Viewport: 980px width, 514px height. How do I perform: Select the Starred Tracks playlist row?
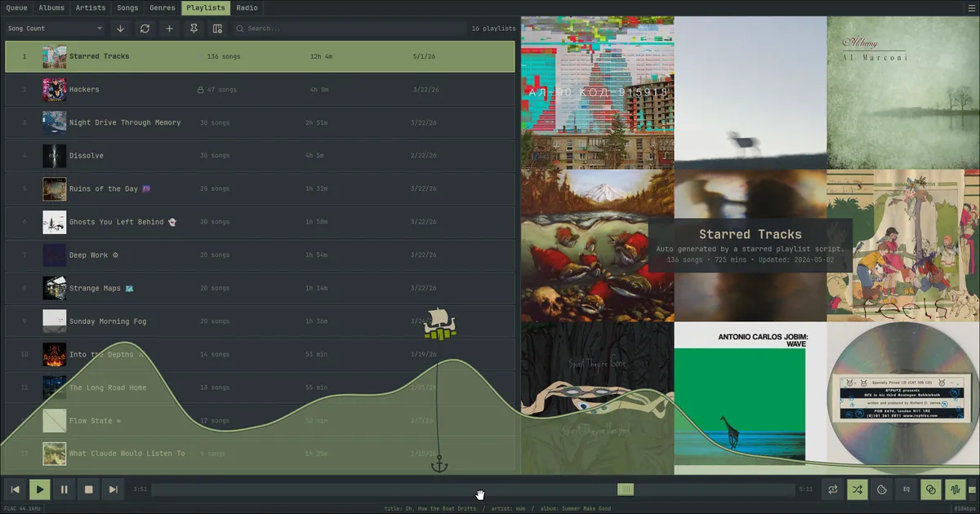tap(260, 56)
